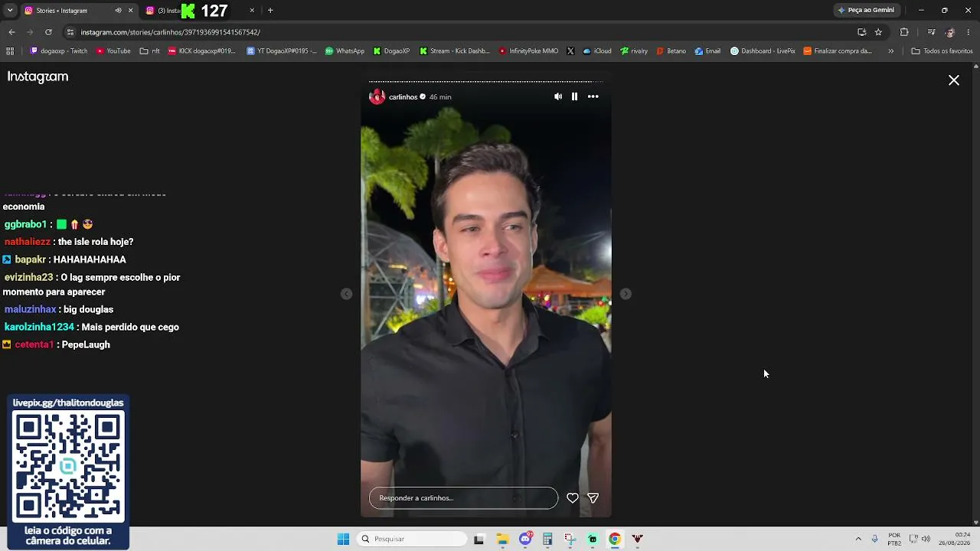Open the InfinityPoke MMO bookmark
Viewport: 980px width, 551px height.
click(x=528, y=51)
